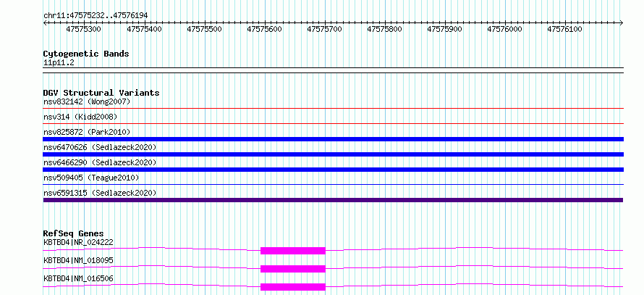
Task: Select the Cytogenetic Bands track title
Action: [86, 54]
